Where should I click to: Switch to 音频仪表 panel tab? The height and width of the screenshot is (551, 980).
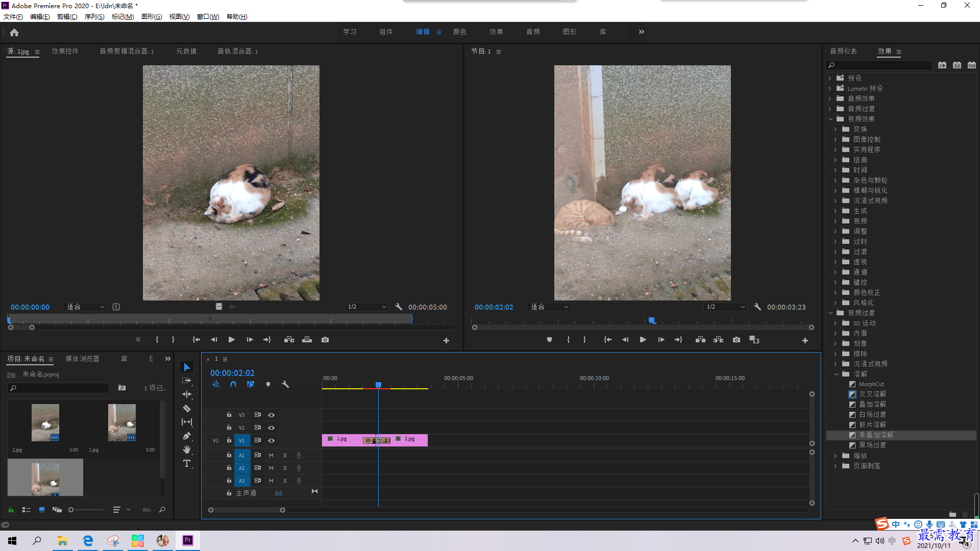tap(844, 52)
